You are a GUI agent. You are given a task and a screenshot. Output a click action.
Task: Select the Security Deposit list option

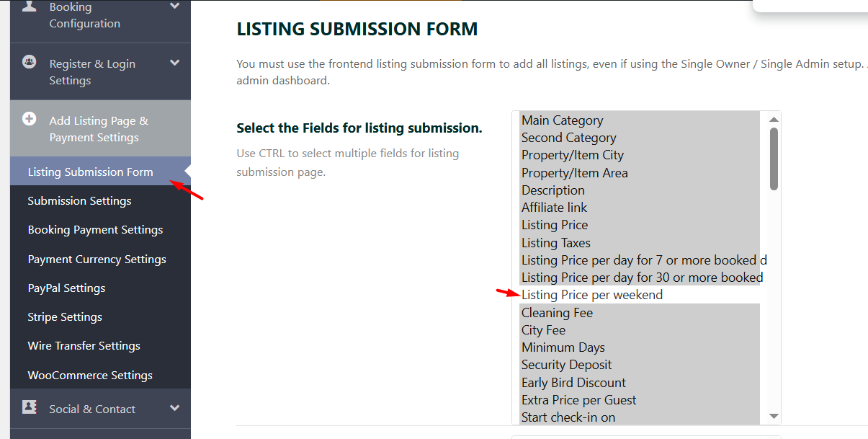tap(566, 365)
